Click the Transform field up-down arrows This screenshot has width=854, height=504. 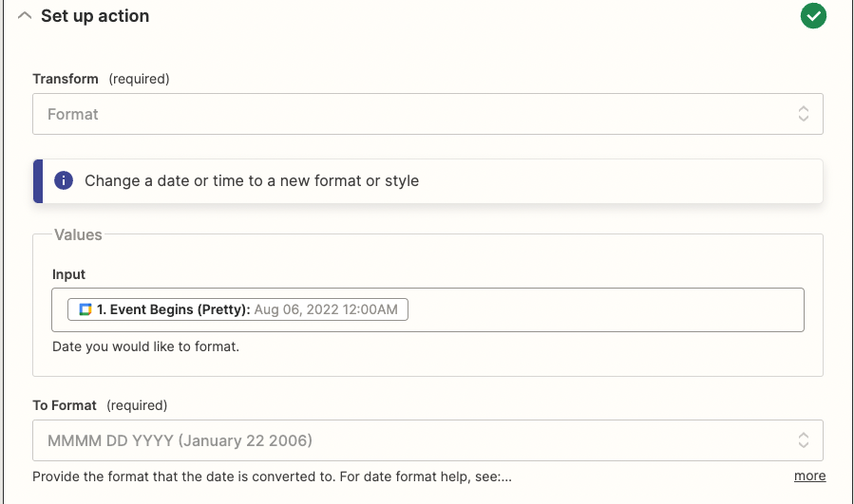804,114
